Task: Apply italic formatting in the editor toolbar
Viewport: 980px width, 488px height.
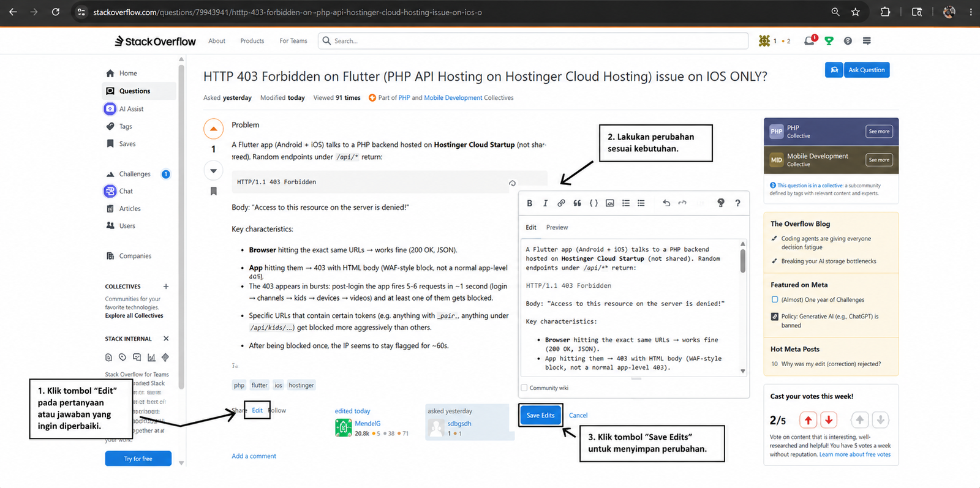Action: 545,203
